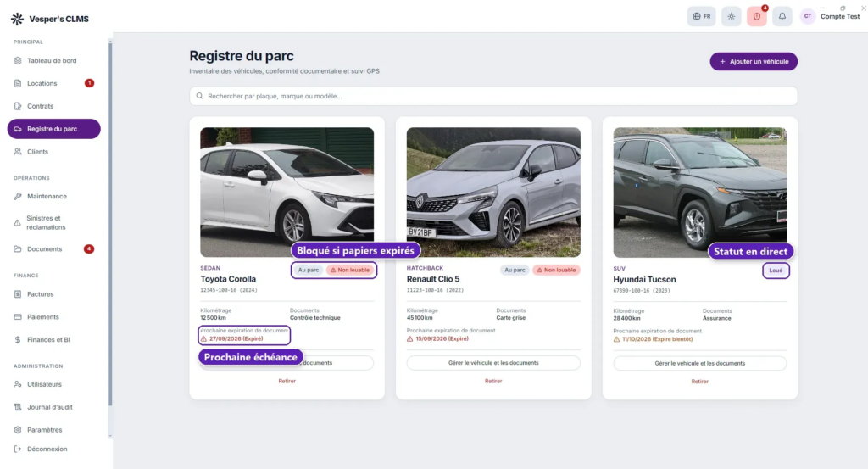This screenshot has height=469, width=868.
Task: Click the Paiements card icon
Action: click(x=18, y=316)
